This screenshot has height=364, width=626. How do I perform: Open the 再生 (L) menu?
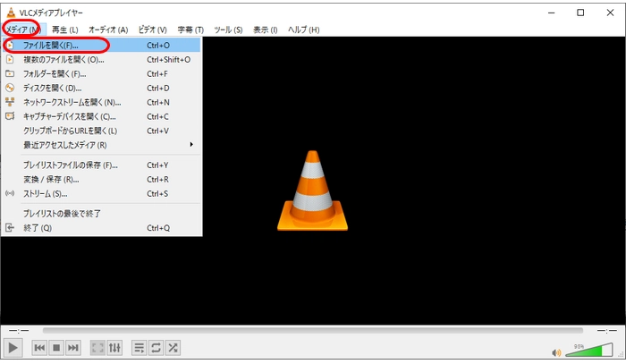65,30
